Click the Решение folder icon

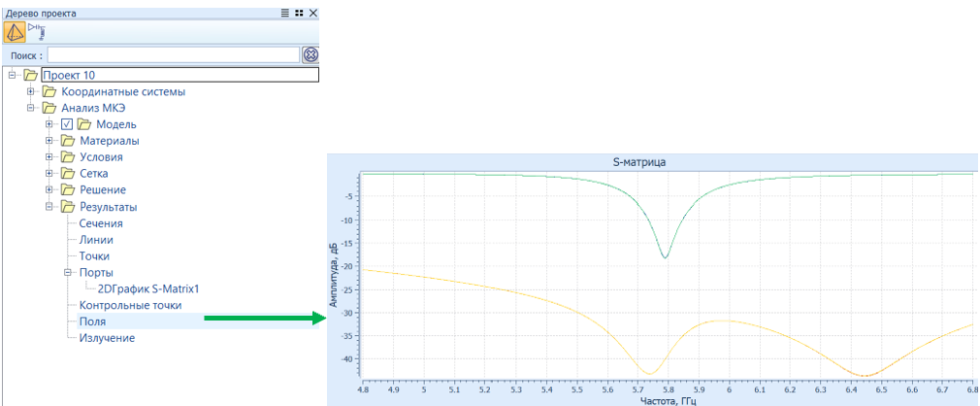(x=68, y=190)
